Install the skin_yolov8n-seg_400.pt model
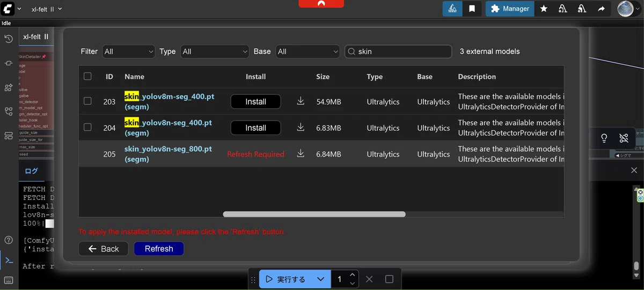 click(255, 128)
